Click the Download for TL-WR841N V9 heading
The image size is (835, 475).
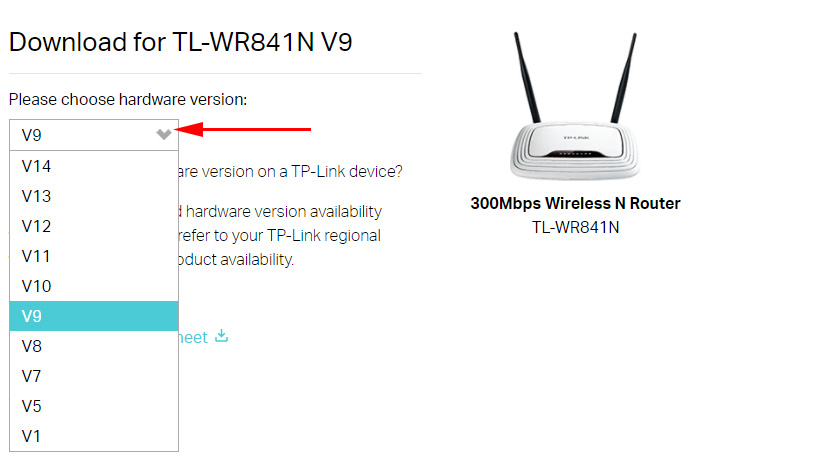181,42
